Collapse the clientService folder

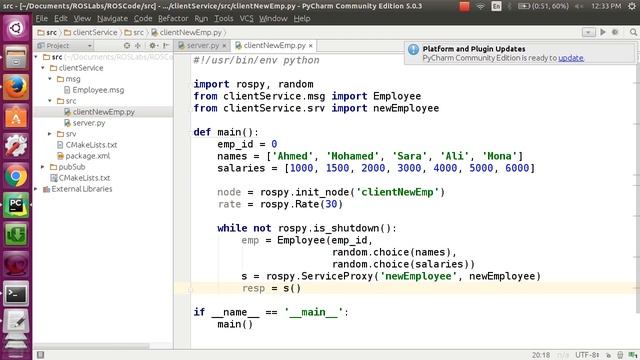[x=43, y=68]
